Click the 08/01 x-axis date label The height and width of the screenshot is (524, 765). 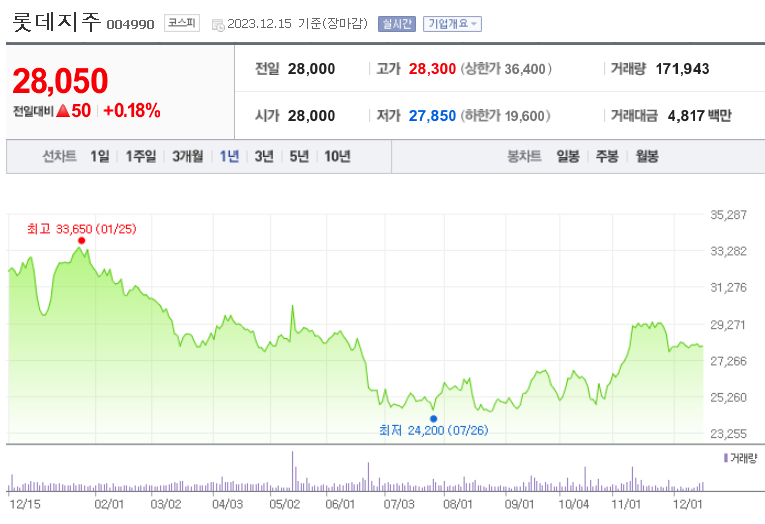458,504
